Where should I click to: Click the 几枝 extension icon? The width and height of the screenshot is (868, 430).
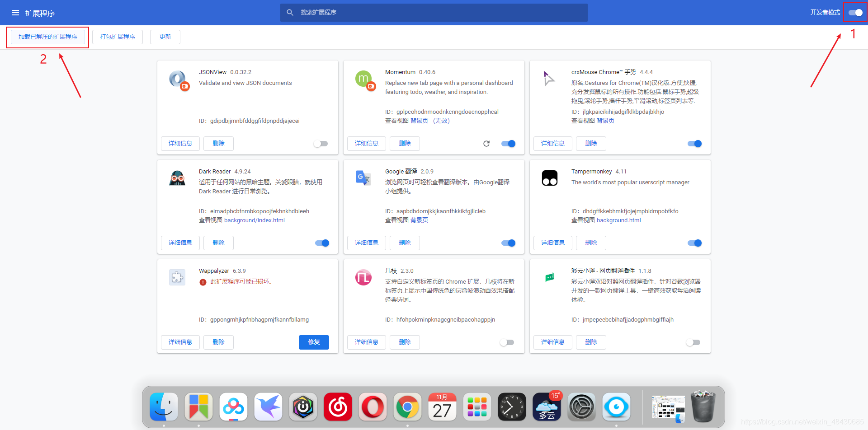(x=363, y=277)
